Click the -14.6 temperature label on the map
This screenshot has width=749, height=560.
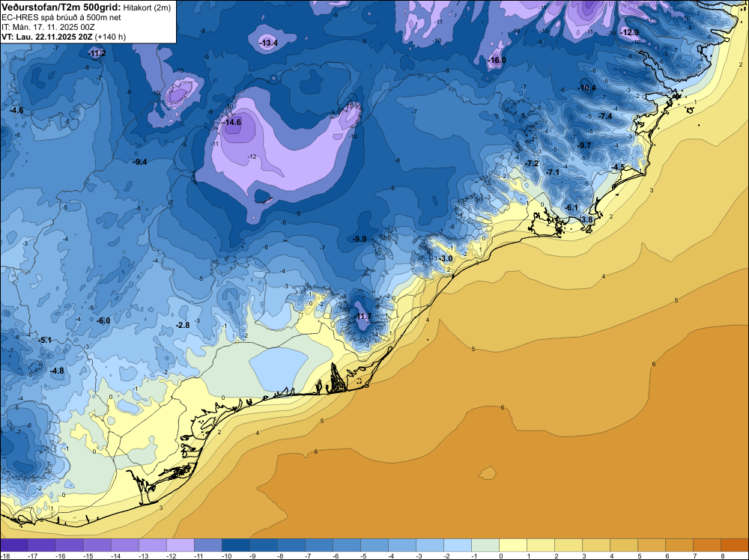[x=233, y=122]
